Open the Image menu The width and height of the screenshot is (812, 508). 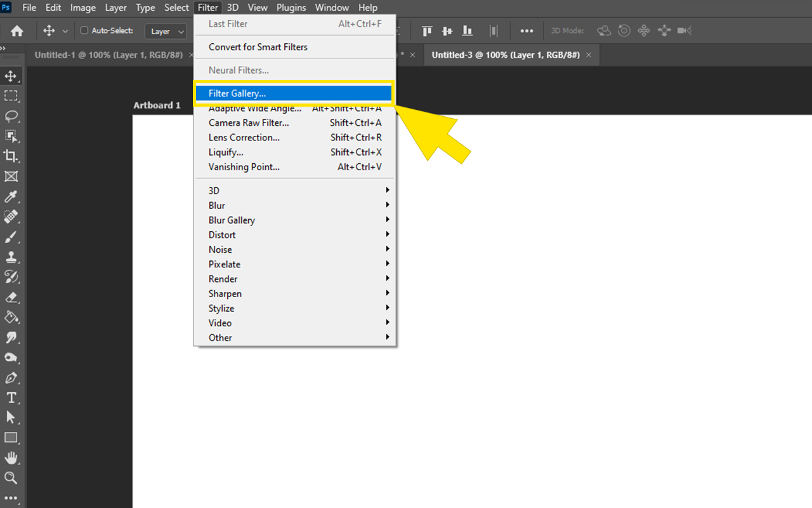82,7
